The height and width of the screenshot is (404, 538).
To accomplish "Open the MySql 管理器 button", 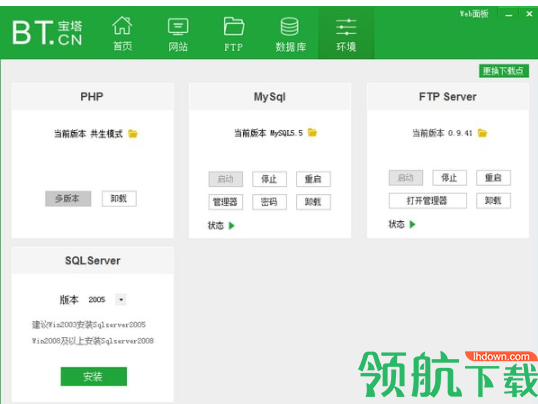I will [x=226, y=202].
